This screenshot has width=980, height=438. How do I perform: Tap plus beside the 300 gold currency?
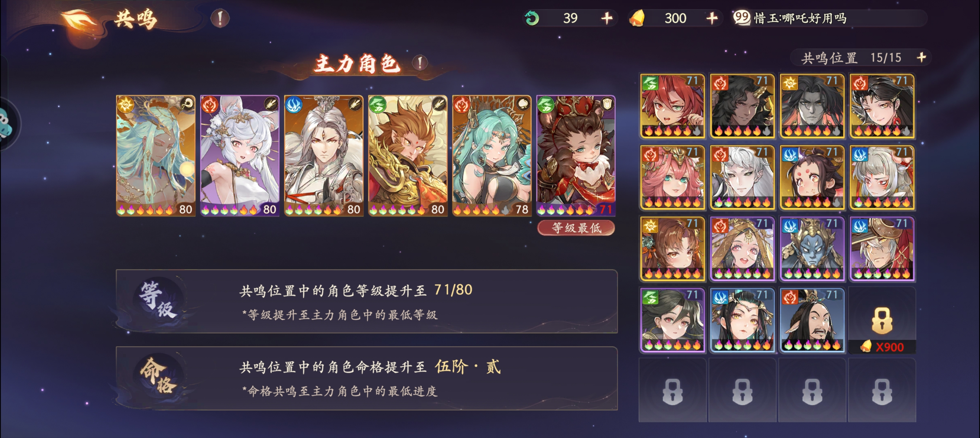click(x=711, y=18)
